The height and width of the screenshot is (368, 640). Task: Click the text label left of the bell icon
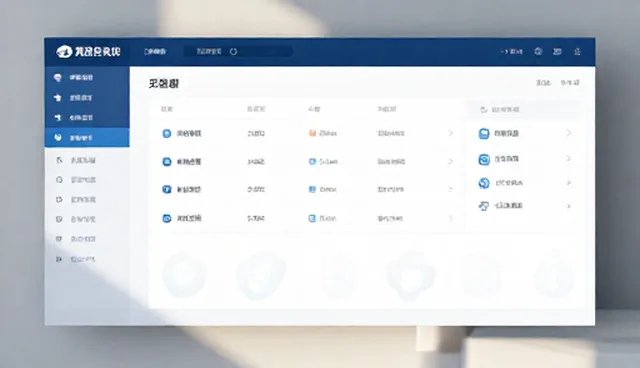[512, 51]
